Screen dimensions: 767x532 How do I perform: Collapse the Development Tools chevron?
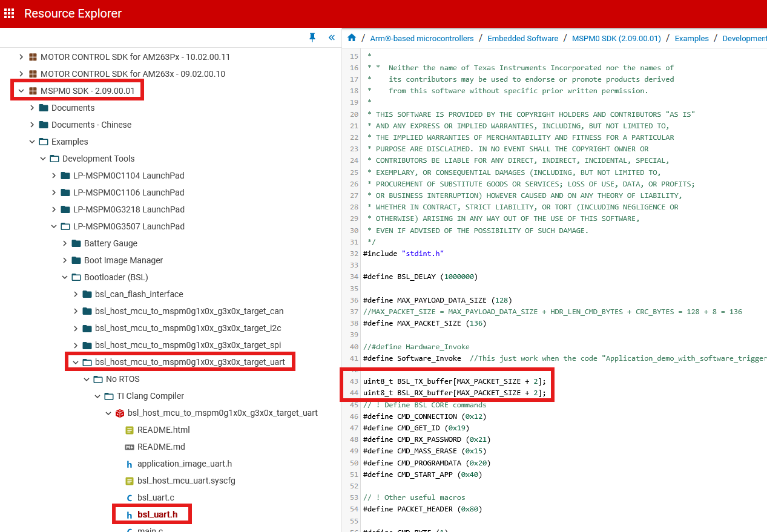pos(43,159)
